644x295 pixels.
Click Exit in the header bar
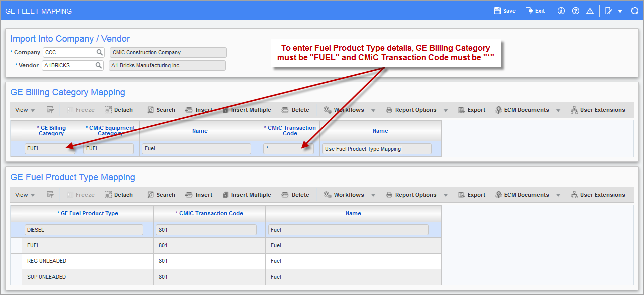[x=535, y=11]
